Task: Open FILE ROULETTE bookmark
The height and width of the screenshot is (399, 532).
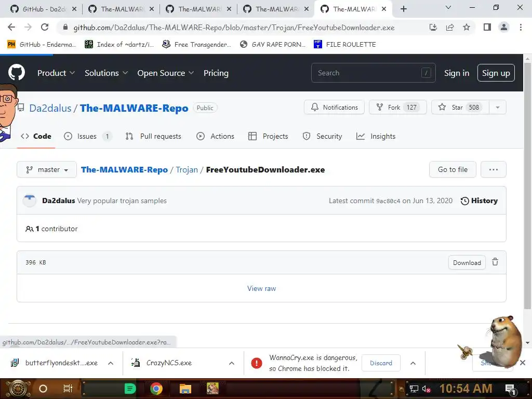Action: (345, 44)
